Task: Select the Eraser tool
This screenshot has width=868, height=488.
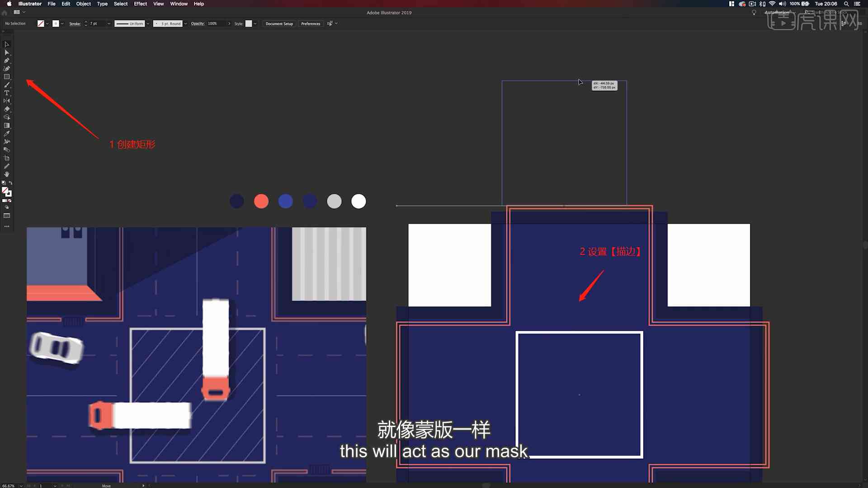Action: [x=7, y=109]
